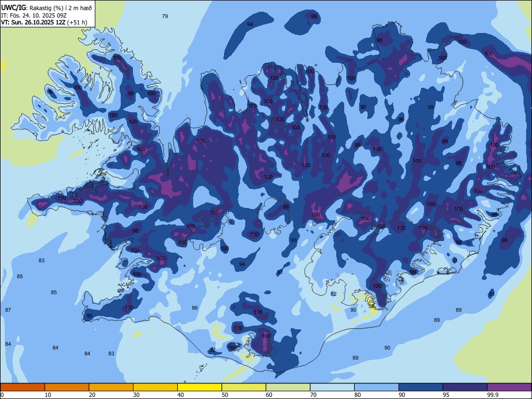
Task: Click the title text 'Rakastig (%) í 2 m hæð'
Action: pos(61,8)
